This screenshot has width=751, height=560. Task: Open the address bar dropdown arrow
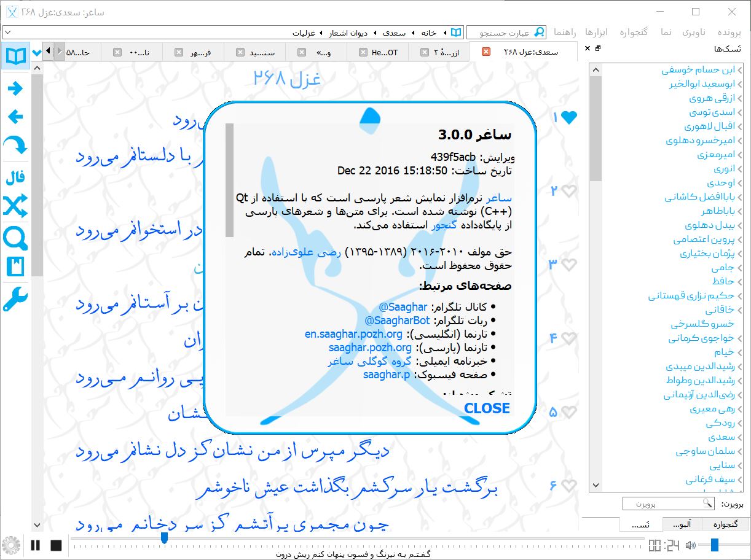pyautogui.click(x=9, y=32)
